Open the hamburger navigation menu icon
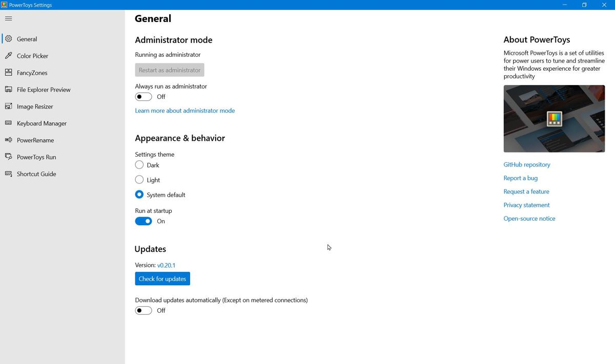Screen dimensions: 615x364 (8, 18)
